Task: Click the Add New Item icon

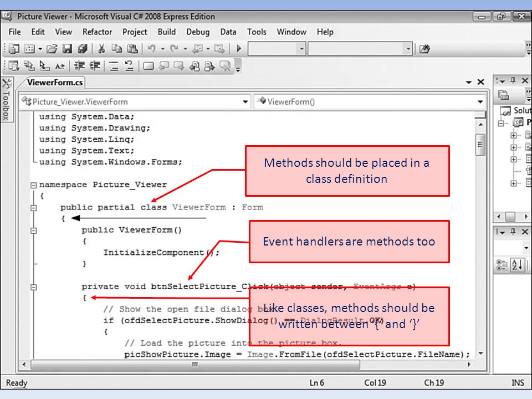Action: tap(29, 49)
